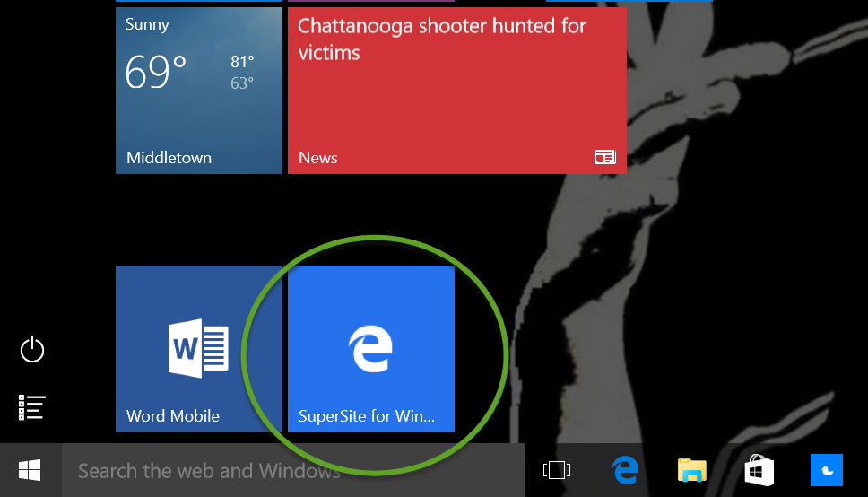This screenshot has height=497, width=868.
Task: Click the newspaper icon on News tile
Action: click(605, 158)
